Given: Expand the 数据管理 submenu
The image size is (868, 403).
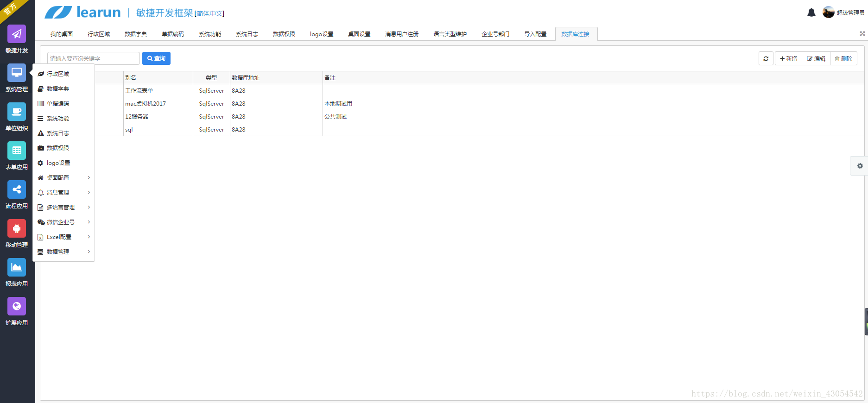Looking at the screenshot, I should 63,252.
